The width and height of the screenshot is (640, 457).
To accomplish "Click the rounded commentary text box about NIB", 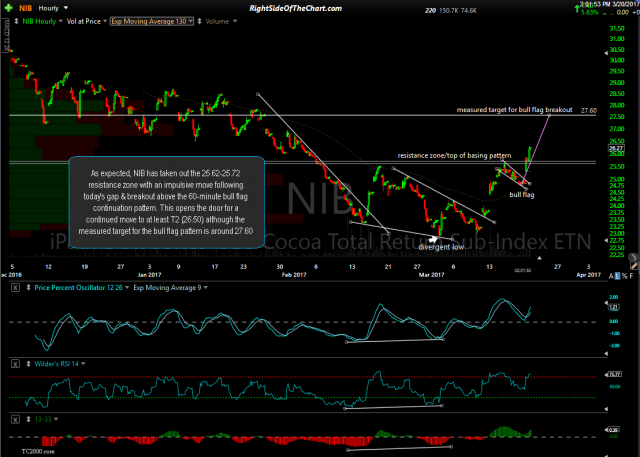I will click(167, 202).
